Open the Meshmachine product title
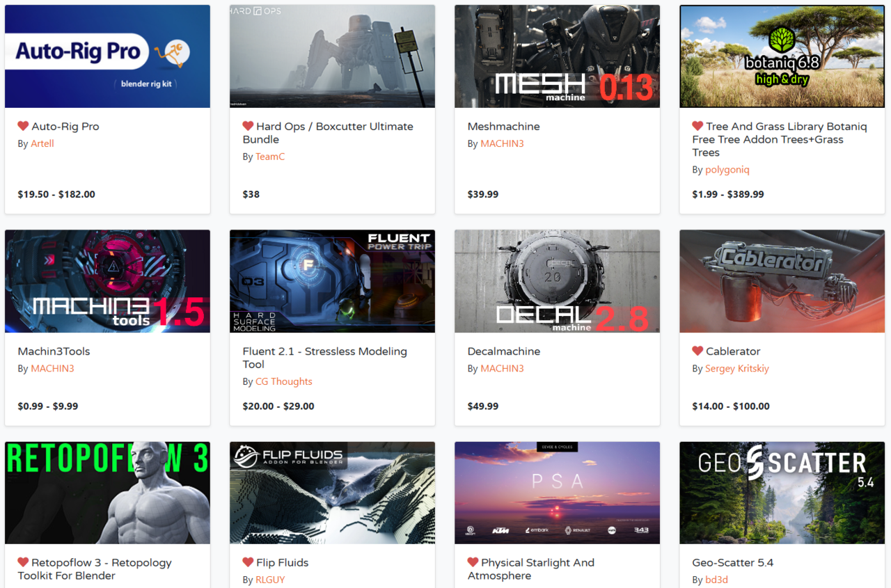The width and height of the screenshot is (891, 588). (503, 127)
